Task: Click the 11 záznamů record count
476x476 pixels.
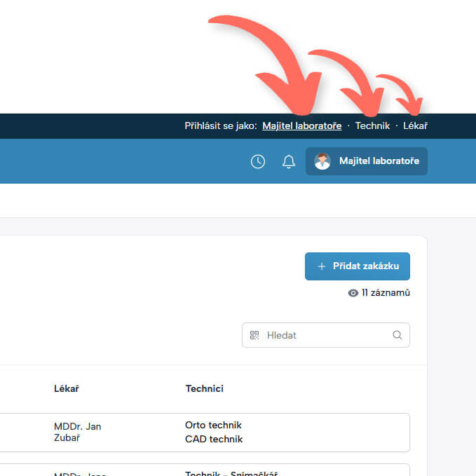Action: 386,293
